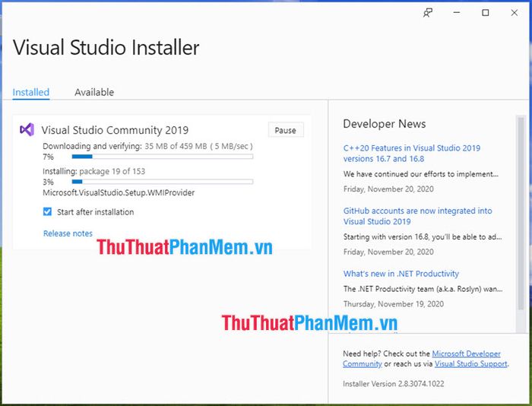This screenshot has height=406, width=532.
Task: Open C++20 Features in Visual Studio 2019 article
Action: click(x=412, y=153)
